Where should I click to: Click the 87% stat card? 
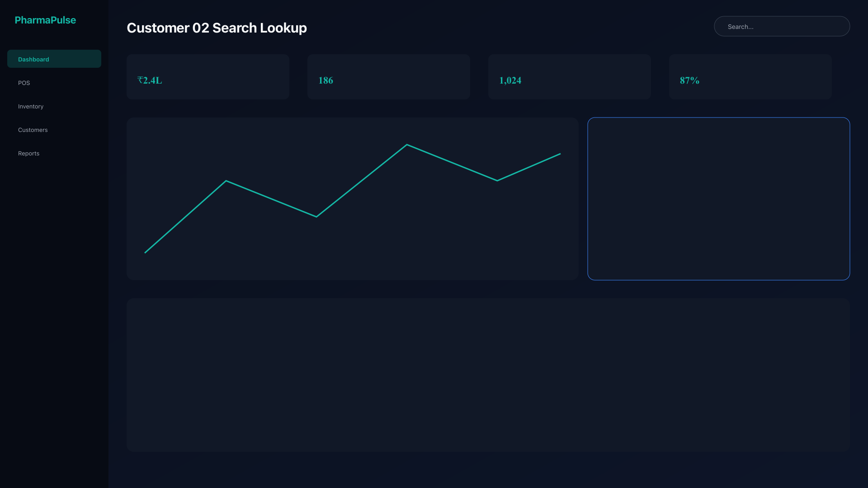tap(750, 77)
